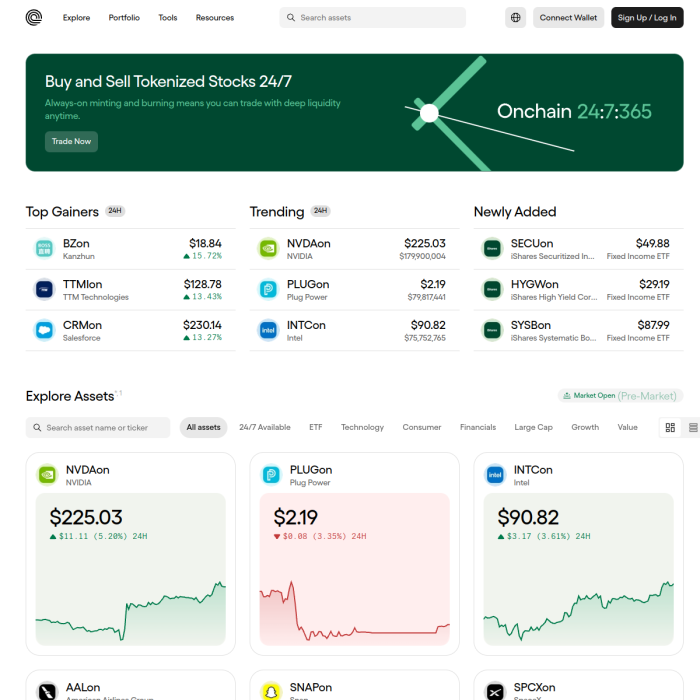The width and height of the screenshot is (700, 700).
Task: Click the PLUGon $2.19 trending price
Action: (x=433, y=284)
